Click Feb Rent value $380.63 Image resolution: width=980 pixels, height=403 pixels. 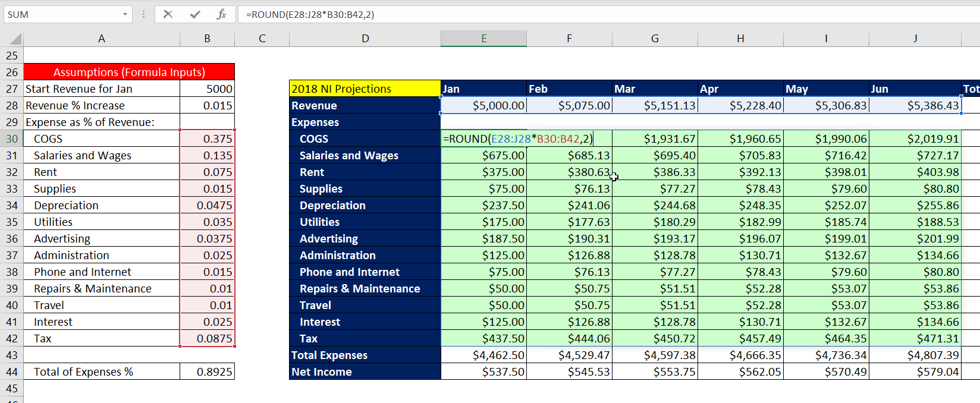click(569, 172)
